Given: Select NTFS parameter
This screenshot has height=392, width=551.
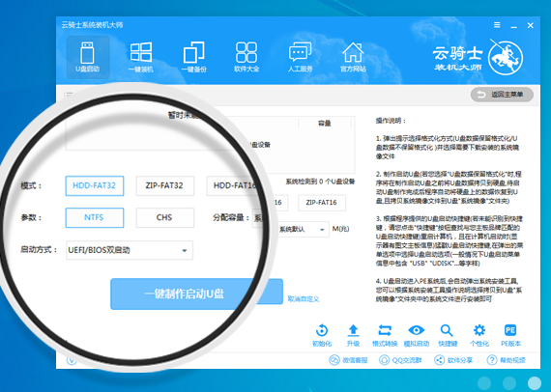Looking at the screenshot, I should [x=95, y=217].
